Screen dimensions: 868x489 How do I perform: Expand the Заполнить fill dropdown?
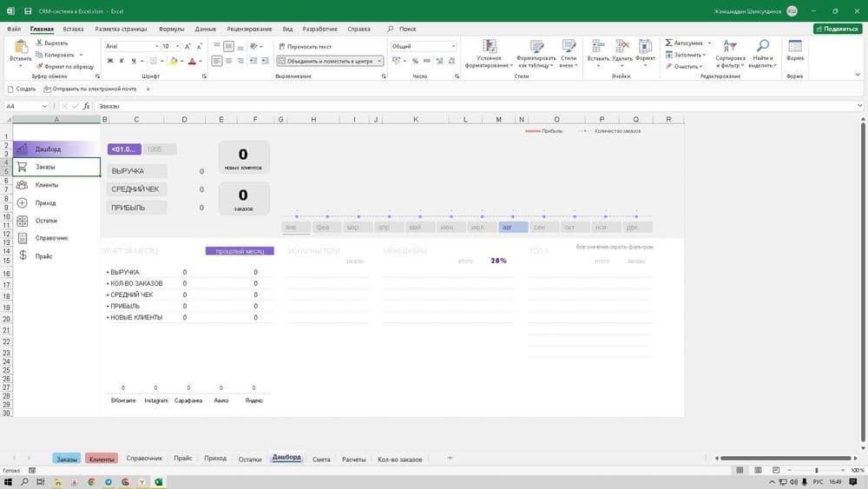(x=704, y=55)
